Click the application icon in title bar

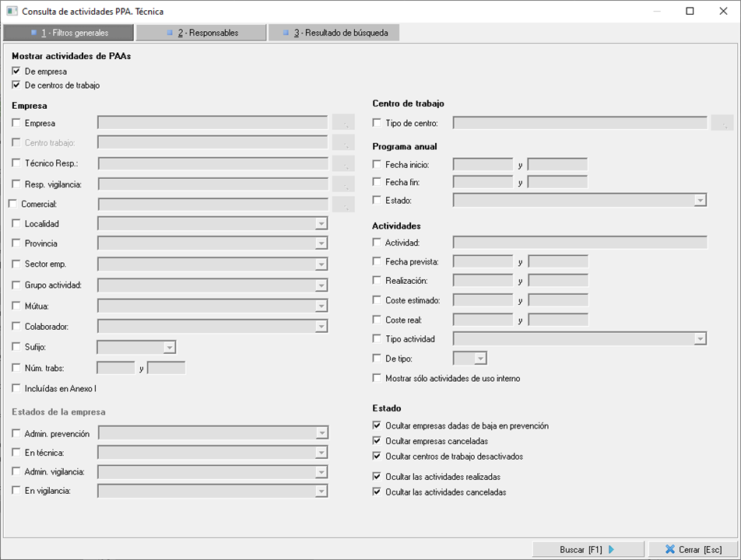tap(11, 12)
